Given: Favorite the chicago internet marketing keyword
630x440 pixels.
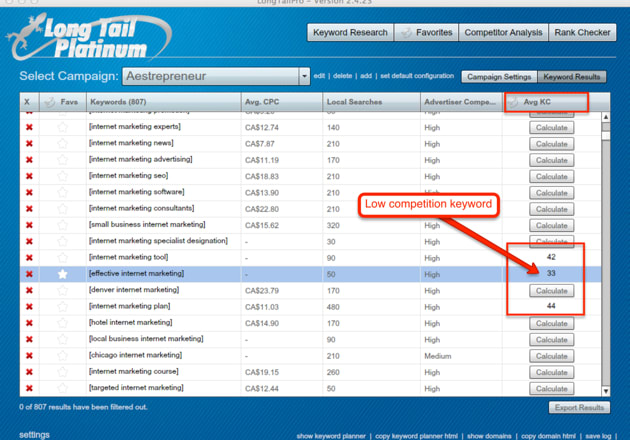Looking at the screenshot, I should (x=62, y=356).
